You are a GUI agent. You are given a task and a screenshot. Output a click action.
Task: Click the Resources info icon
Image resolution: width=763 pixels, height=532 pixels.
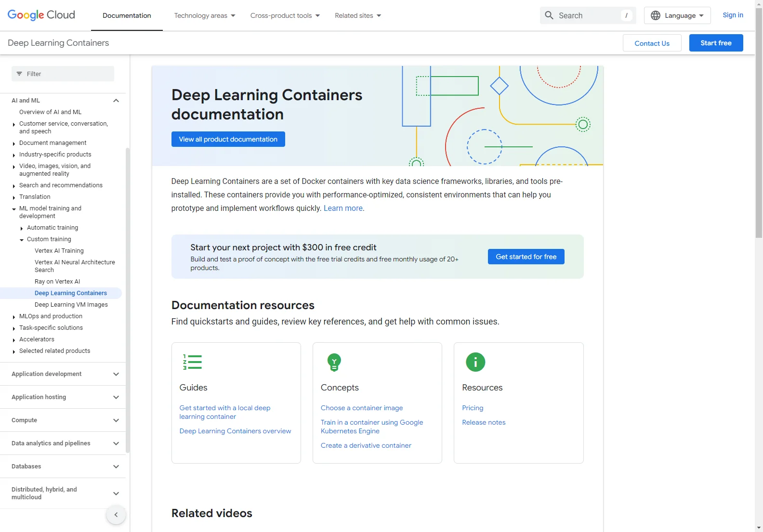tap(475, 362)
